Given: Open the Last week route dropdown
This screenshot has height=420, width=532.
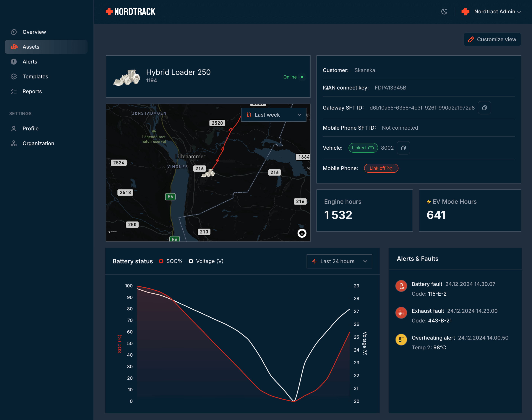Looking at the screenshot, I should point(274,115).
